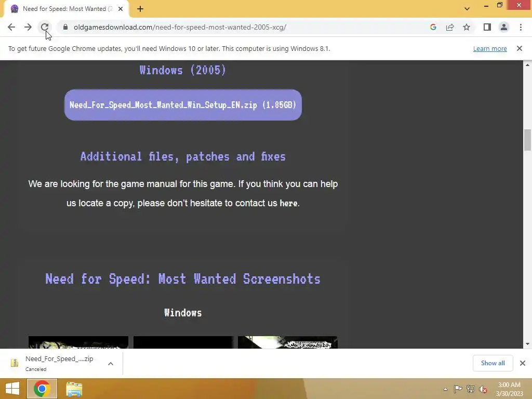Image resolution: width=532 pixels, height=399 pixels.
Task: Show all downloads
Action: 493,363
